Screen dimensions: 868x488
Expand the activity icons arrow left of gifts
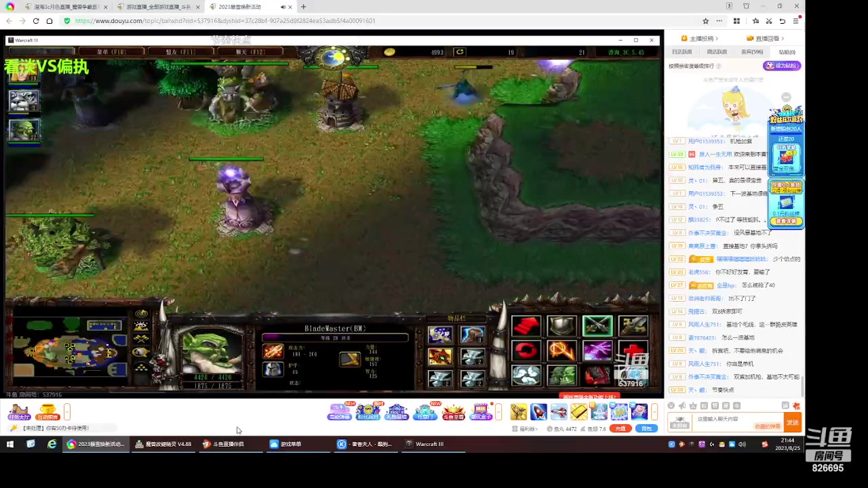click(x=498, y=412)
